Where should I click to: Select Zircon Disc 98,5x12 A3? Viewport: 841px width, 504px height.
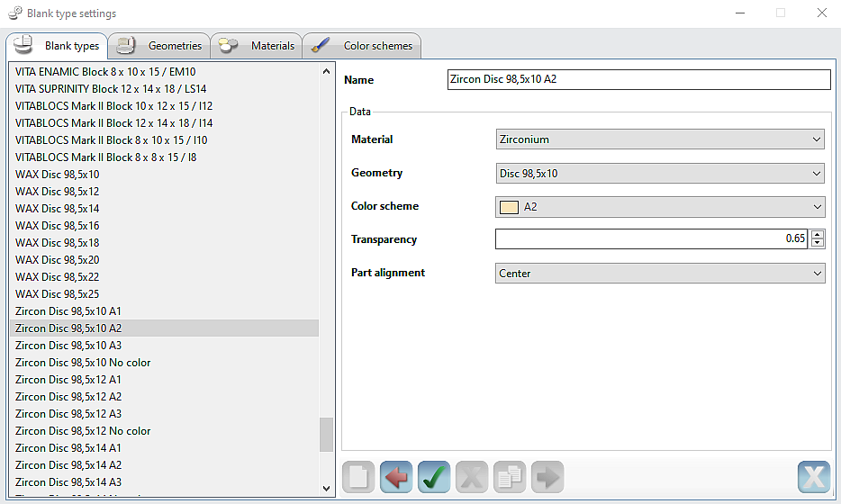164,414
